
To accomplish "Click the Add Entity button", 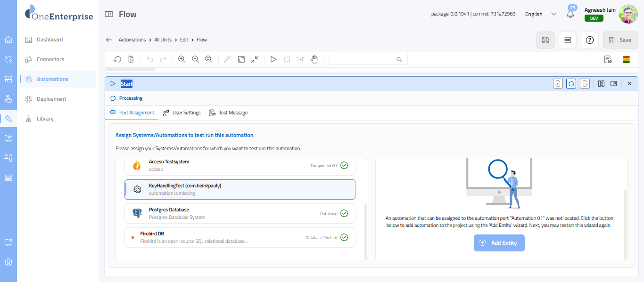I will [x=499, y=243].
